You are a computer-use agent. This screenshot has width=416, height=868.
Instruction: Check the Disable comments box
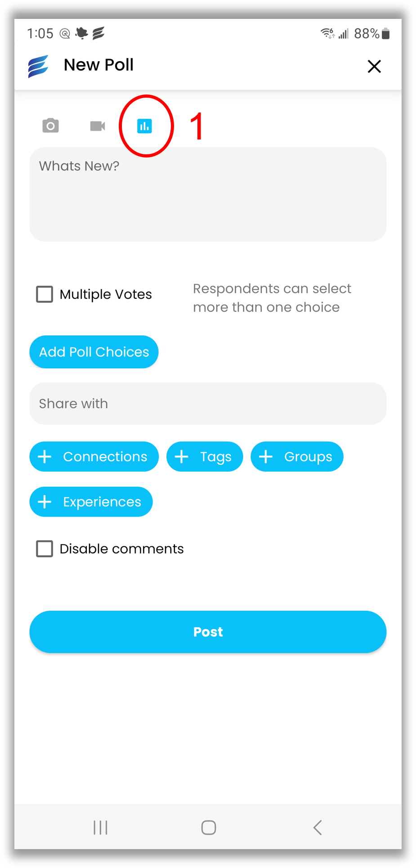pos(45,549)
